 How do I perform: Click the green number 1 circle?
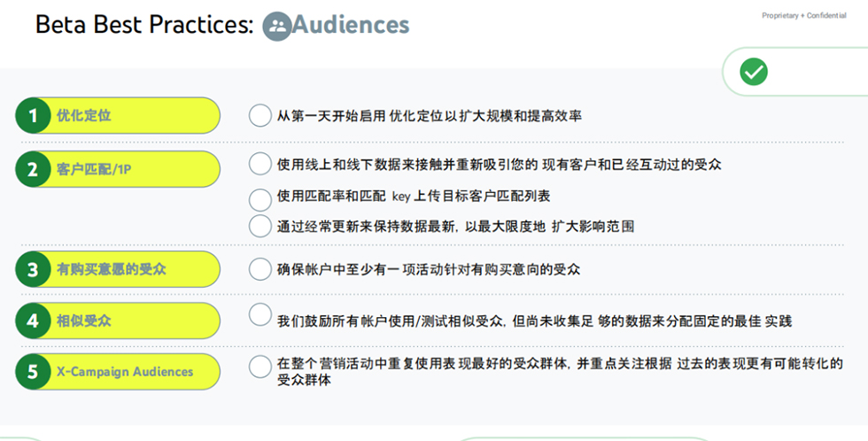[x=34, y=116]
